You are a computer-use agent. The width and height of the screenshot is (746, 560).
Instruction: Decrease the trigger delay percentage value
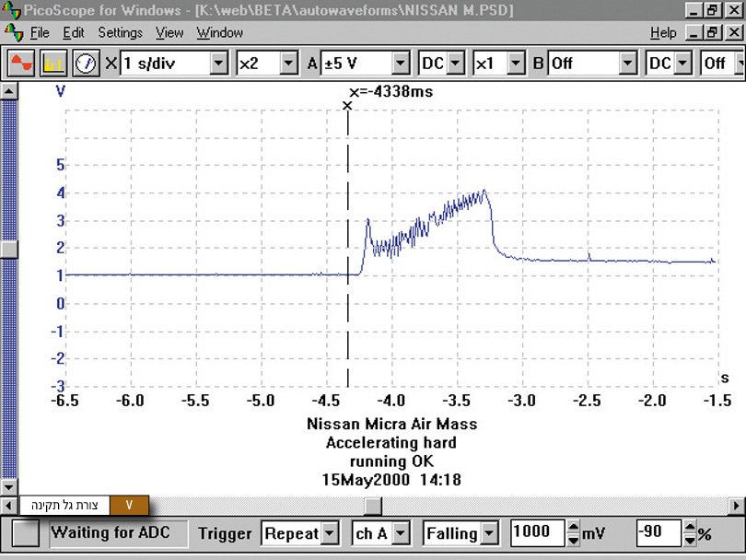click(x=690, y=539)
